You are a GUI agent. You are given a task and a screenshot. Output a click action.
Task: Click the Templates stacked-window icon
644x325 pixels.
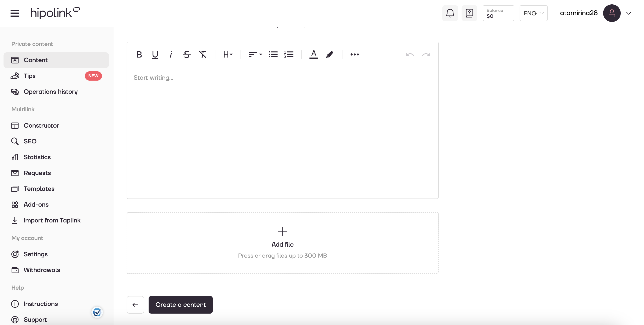coord(15,189)
